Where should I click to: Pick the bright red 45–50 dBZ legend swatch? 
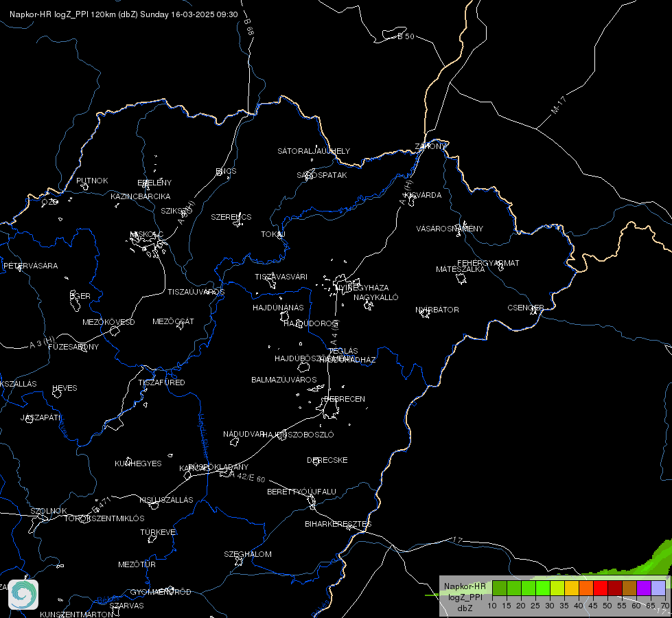point(601,588)
